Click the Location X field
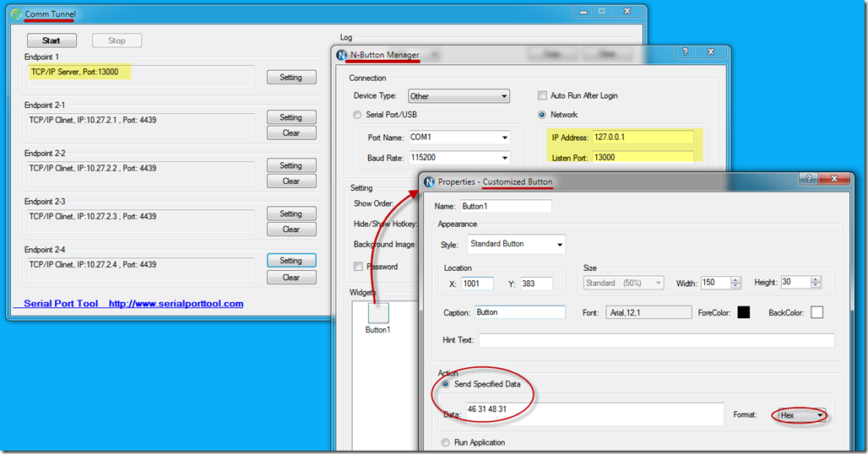868x454 pixels. (x=476, y=284)
